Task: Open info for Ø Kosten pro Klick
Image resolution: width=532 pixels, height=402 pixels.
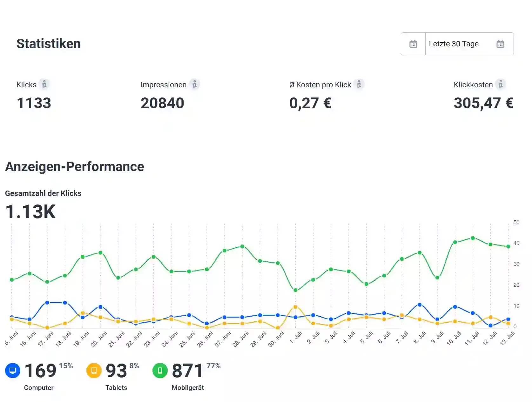Action: (x=359, y=84)
